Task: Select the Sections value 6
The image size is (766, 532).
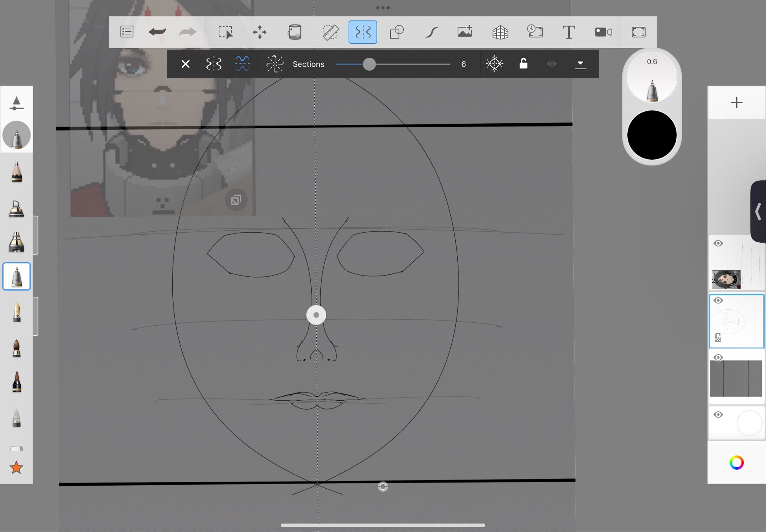Action: pos(463,64)
